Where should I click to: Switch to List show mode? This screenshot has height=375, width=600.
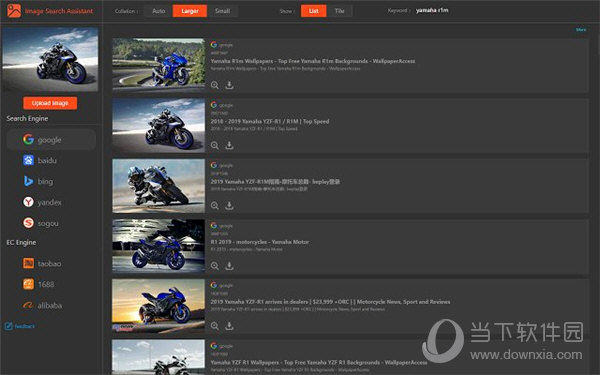coord(314,11)
